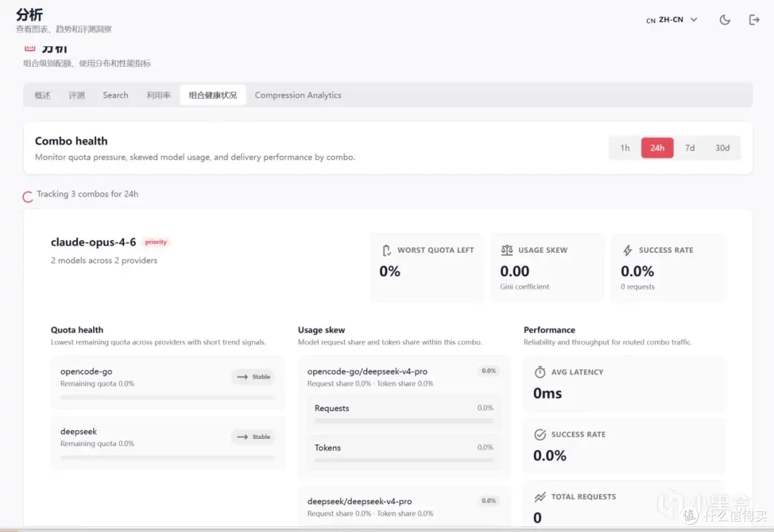This screenshot has width=774, height=532.
Task: Expand the language chevron arrow
Action: pyautogui.click(x=694, y=20)
